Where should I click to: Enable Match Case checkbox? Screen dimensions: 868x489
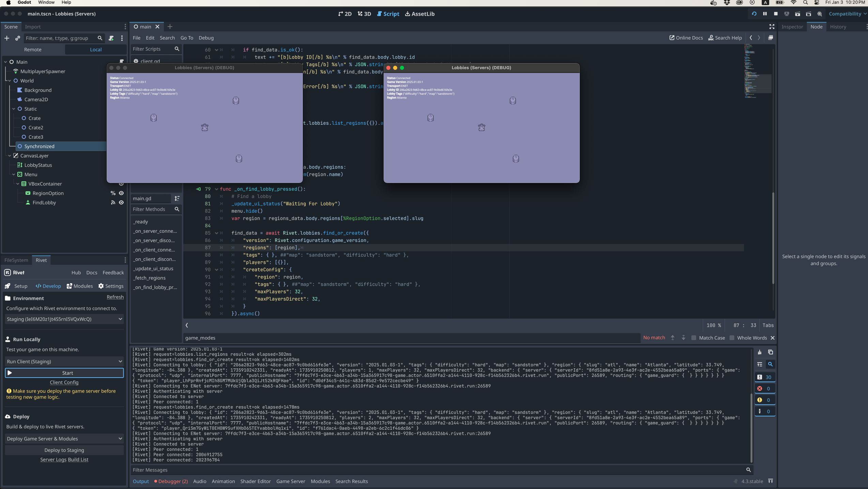tap(694, 338)
